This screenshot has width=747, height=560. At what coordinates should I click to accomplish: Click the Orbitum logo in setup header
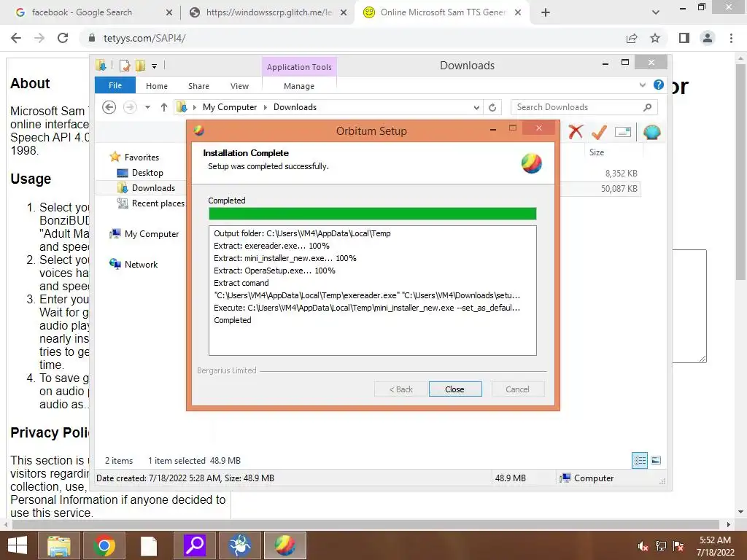(x=532, y=163)
